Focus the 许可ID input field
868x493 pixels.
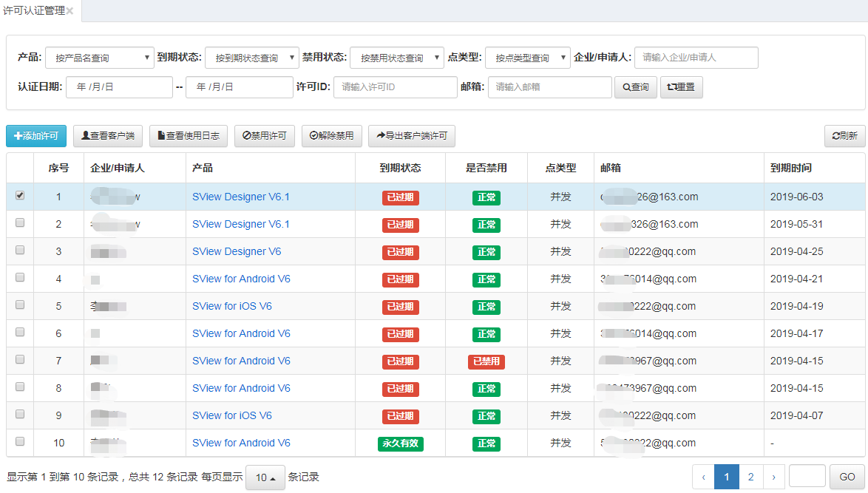click(x=396, y=87)
